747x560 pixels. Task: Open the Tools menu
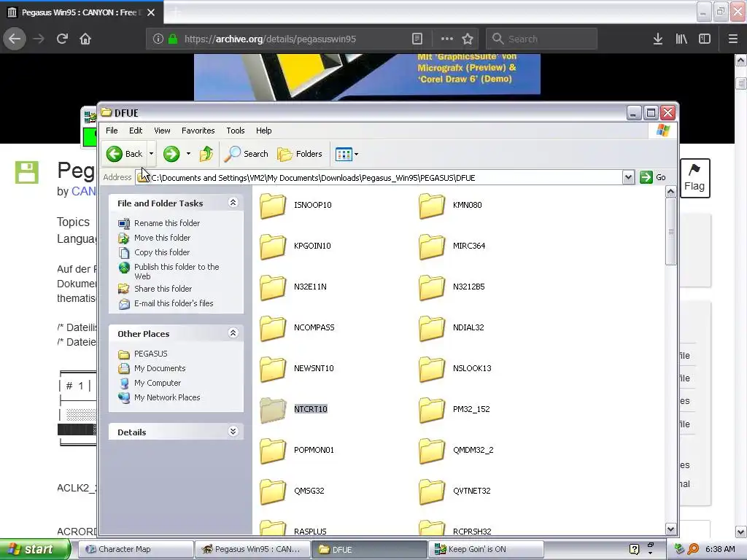coord(236,131)
